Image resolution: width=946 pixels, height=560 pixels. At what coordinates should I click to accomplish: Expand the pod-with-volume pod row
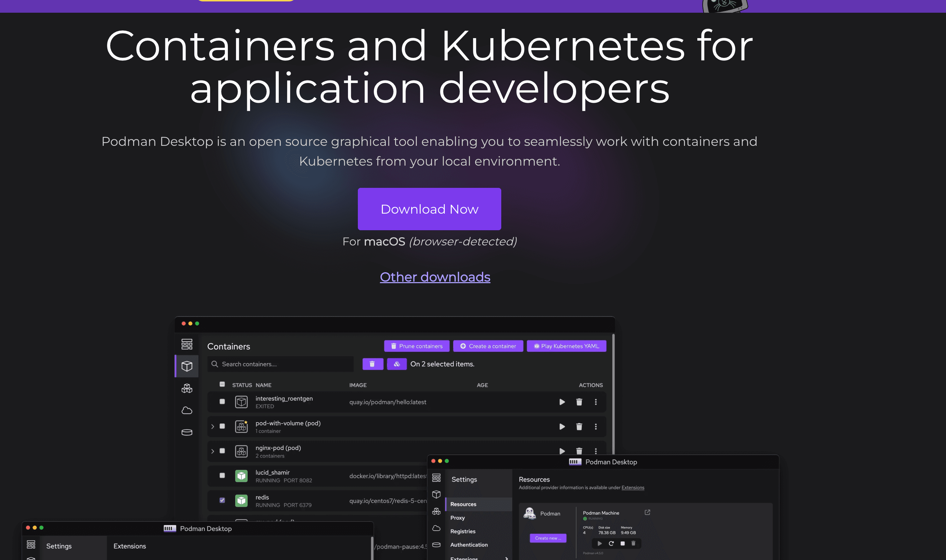(x=213, y=427)
